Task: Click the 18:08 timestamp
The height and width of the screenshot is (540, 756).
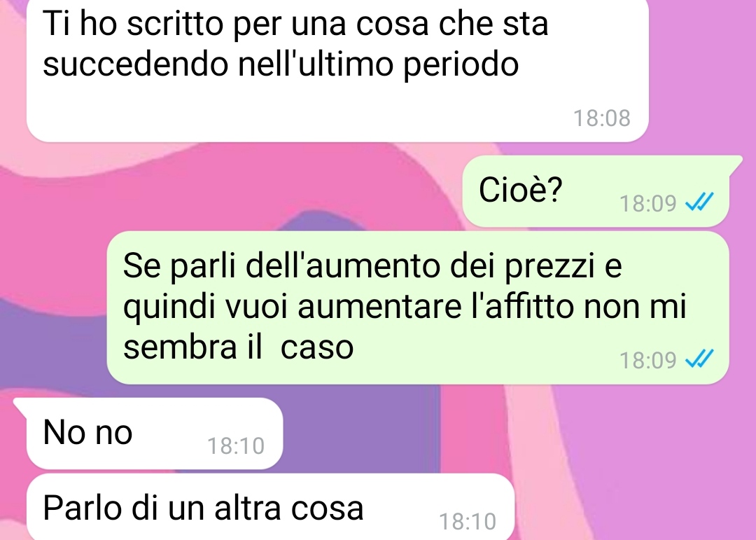Action: (x=602, y=118)
